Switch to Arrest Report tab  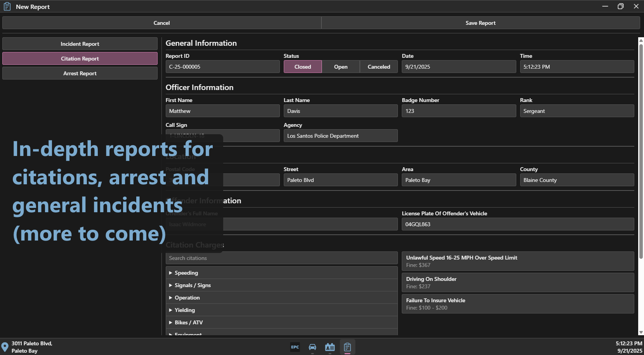(x=80, y=73)
